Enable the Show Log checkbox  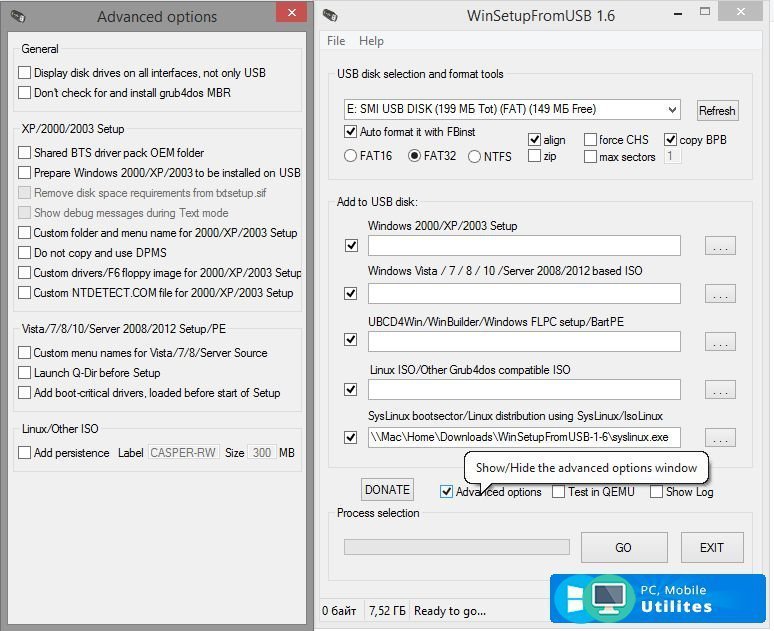click(656, 492)
